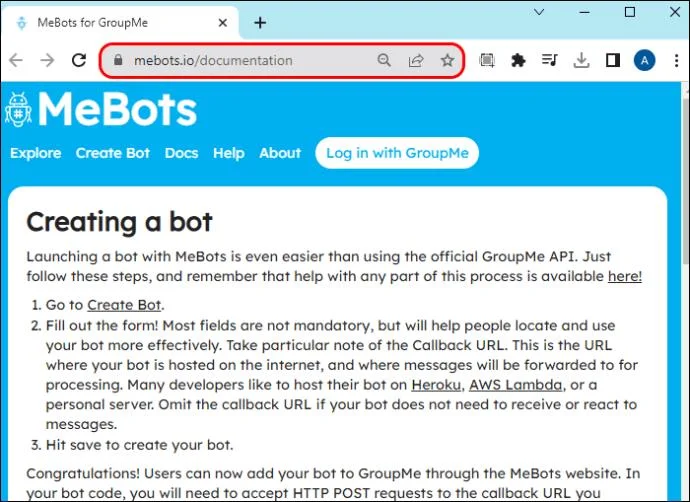Minimize the browser window

[x=584, y=12]
